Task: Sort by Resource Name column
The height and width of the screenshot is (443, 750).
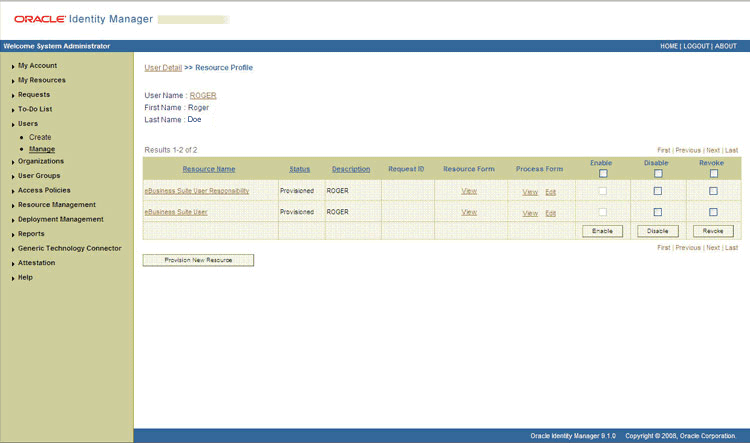Action: point(209,169)
